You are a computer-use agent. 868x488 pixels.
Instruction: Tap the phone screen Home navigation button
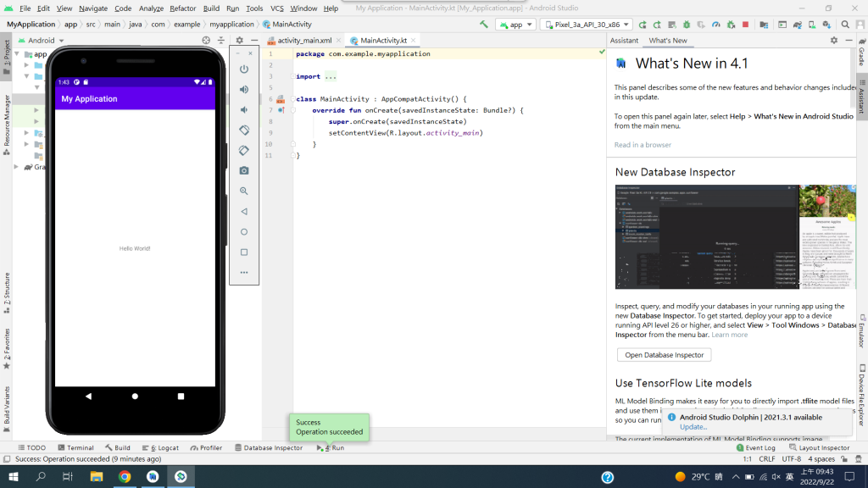click(135, 396)
